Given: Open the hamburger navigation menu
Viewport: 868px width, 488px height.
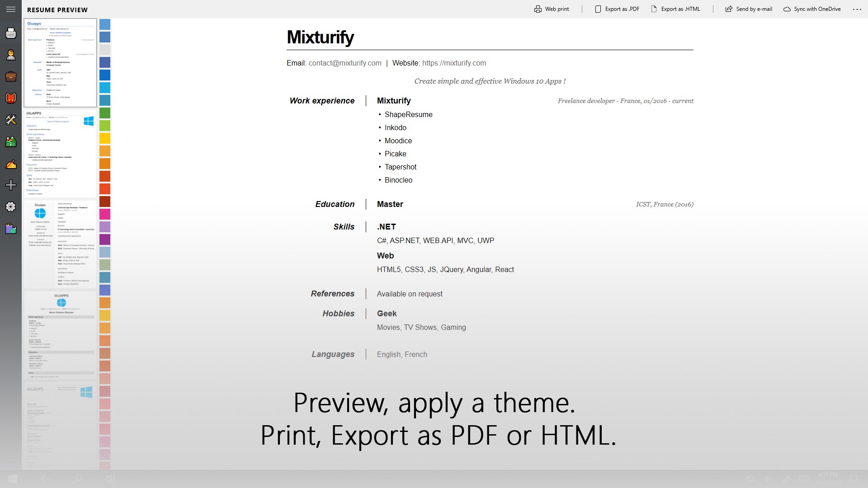Looking at the screenshot, I should coord(11,9).
